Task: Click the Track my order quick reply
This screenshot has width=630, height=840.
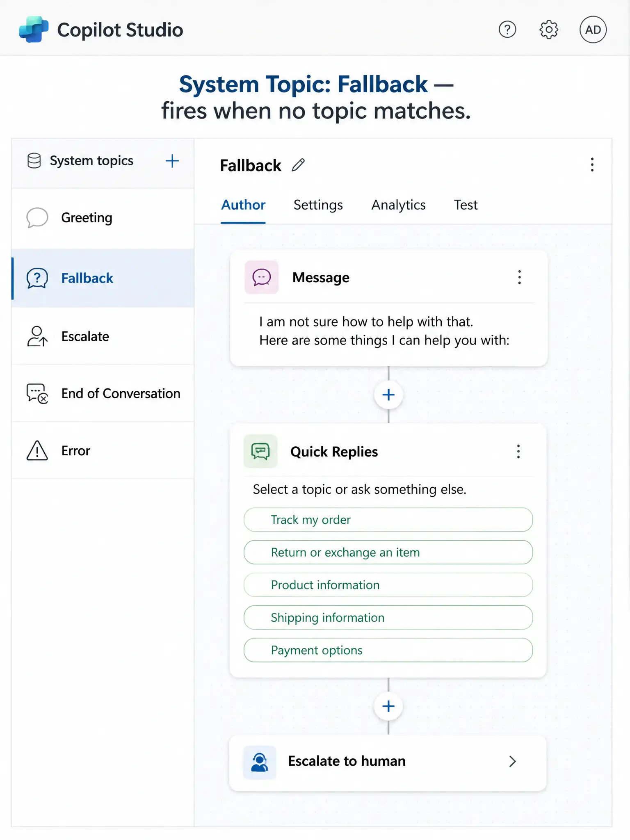Action: coord(388,520)
